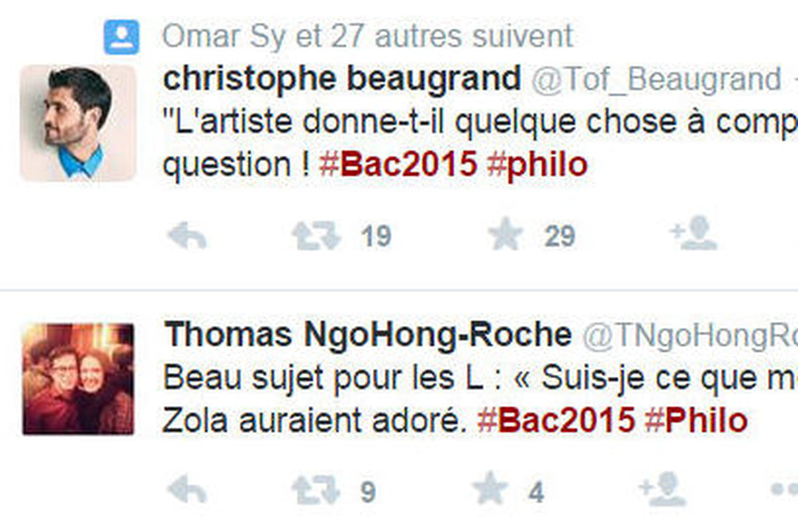Click the follow icon next to Beaugrand's tweet
Viewport: 798px width, 532px height.
[697, 234]
